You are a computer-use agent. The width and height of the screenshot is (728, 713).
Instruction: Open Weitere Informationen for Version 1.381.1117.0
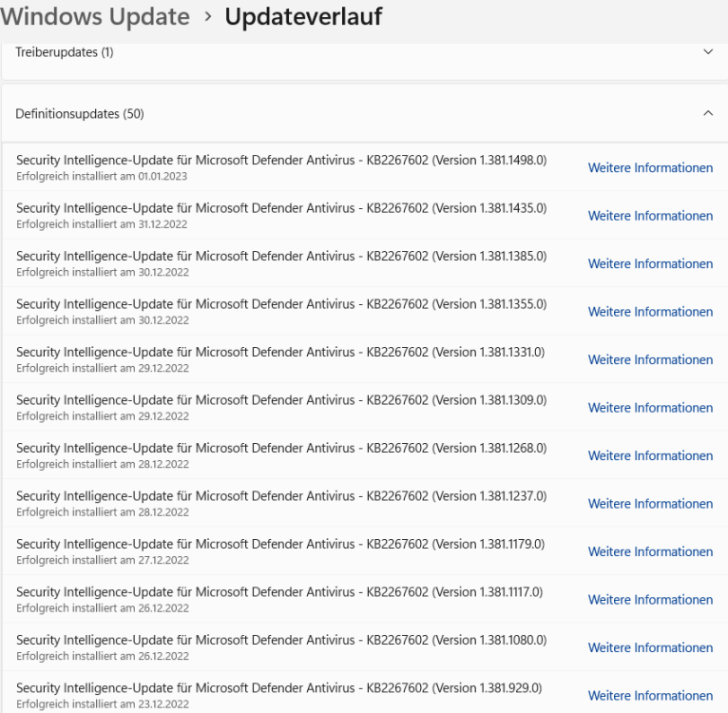point(650,600)
